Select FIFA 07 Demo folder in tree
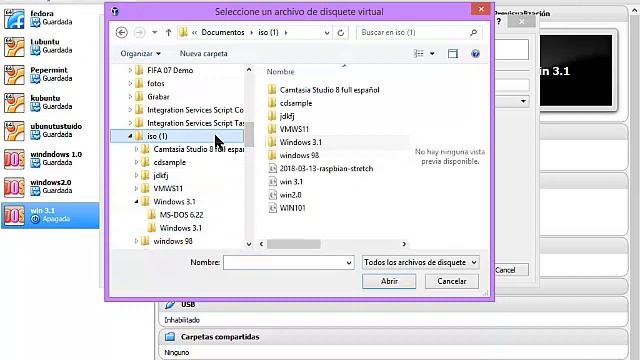This screenshot has width=640, height=360. point(170,70)
